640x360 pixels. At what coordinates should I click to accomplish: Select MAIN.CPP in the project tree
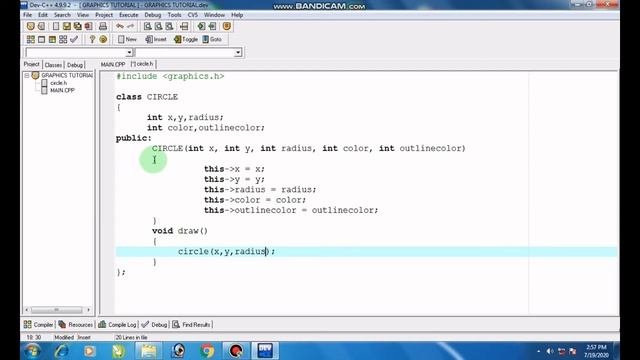(x=62, y=90)
